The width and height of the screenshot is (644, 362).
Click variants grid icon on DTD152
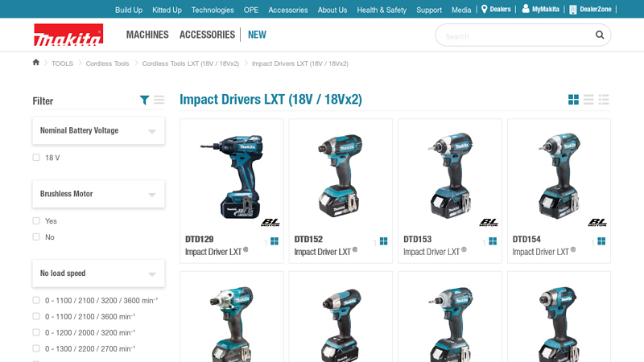coord(384,241)
